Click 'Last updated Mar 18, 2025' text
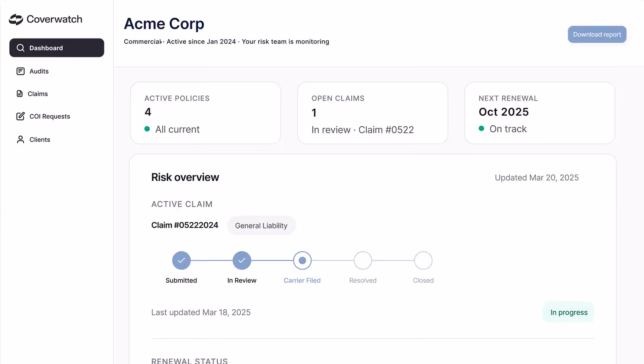 click(201, 313)
